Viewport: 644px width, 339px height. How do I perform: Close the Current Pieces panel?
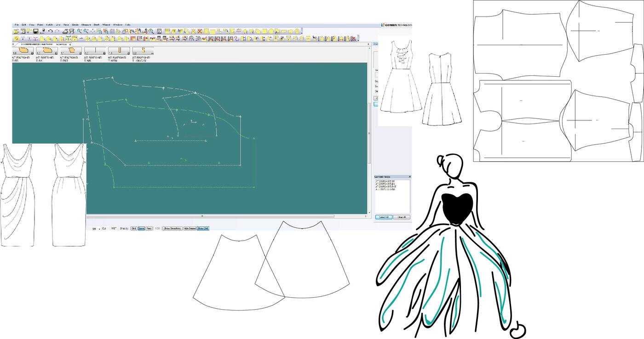[x=410, y=176]
